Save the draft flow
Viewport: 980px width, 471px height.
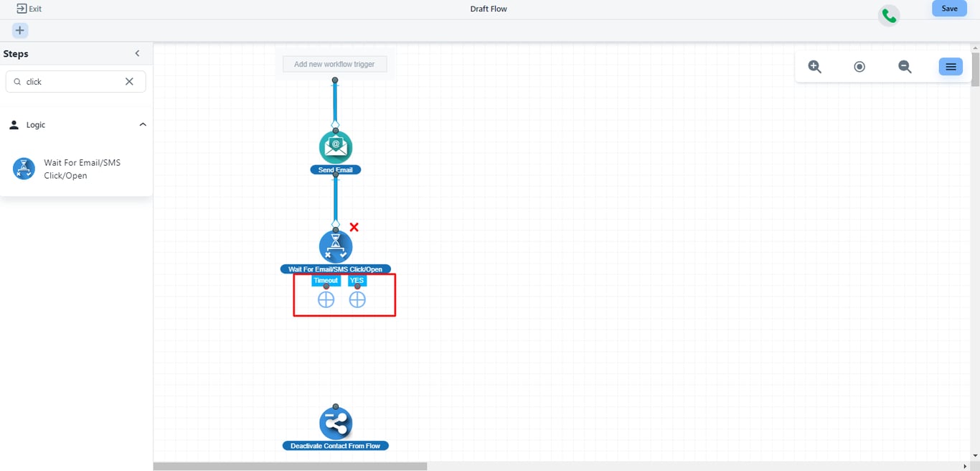coord(949,9)
